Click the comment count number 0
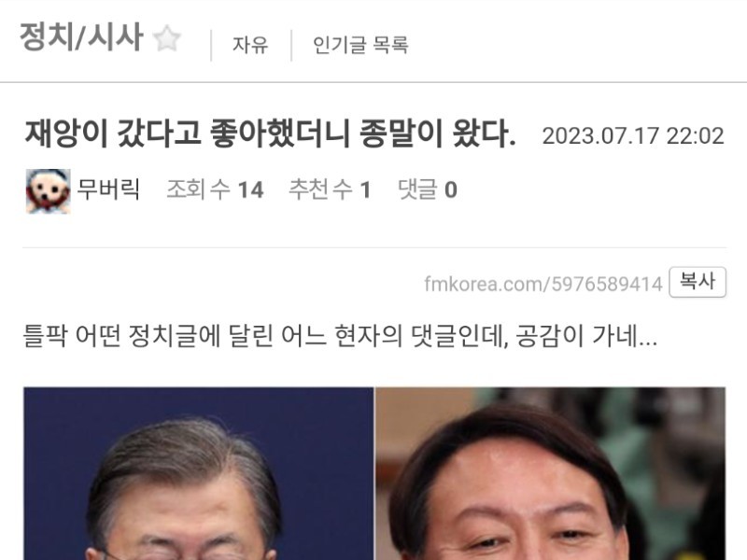The image size is (747, 560). pos(451,190)
